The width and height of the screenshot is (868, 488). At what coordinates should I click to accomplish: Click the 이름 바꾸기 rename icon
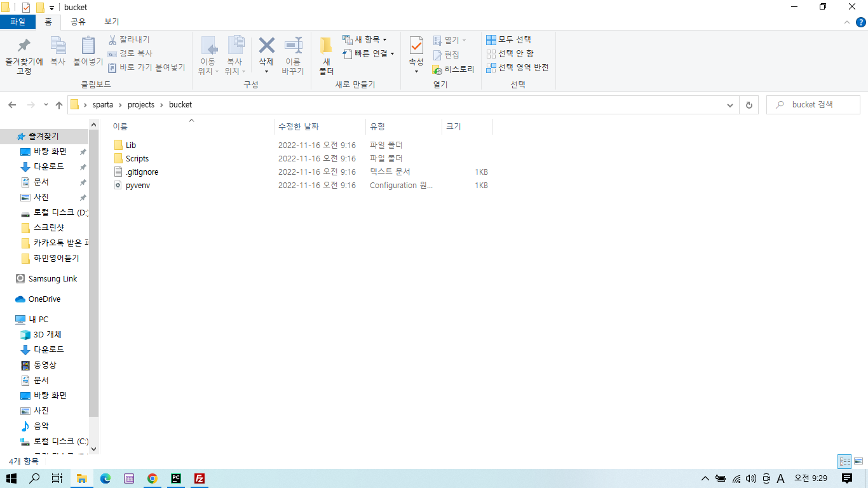tap(293, 46)
